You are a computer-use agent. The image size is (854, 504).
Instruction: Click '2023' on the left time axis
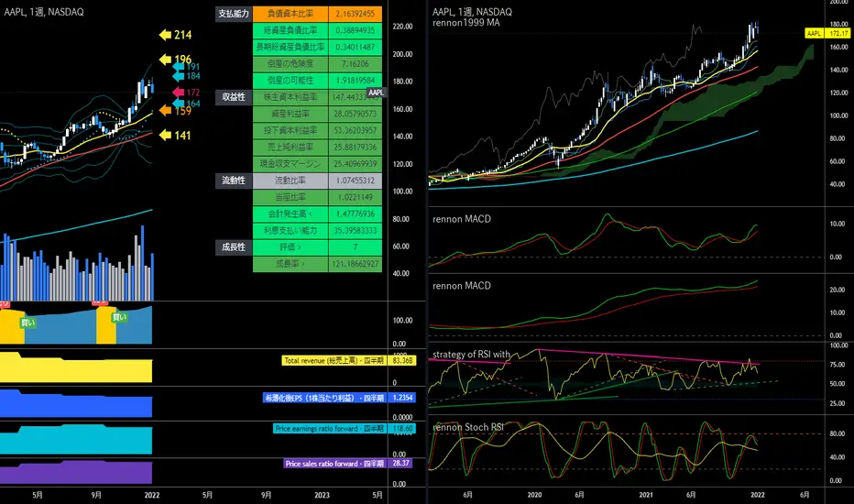pos(322,495)
